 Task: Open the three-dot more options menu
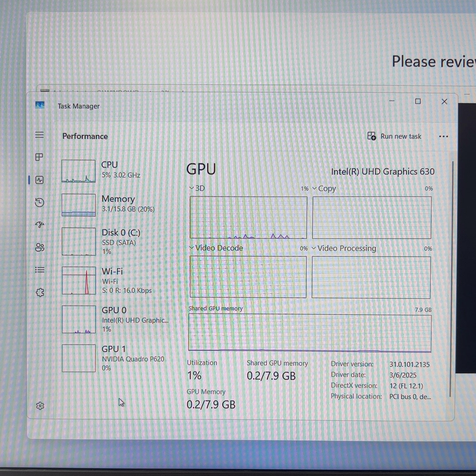pos(443,136)
